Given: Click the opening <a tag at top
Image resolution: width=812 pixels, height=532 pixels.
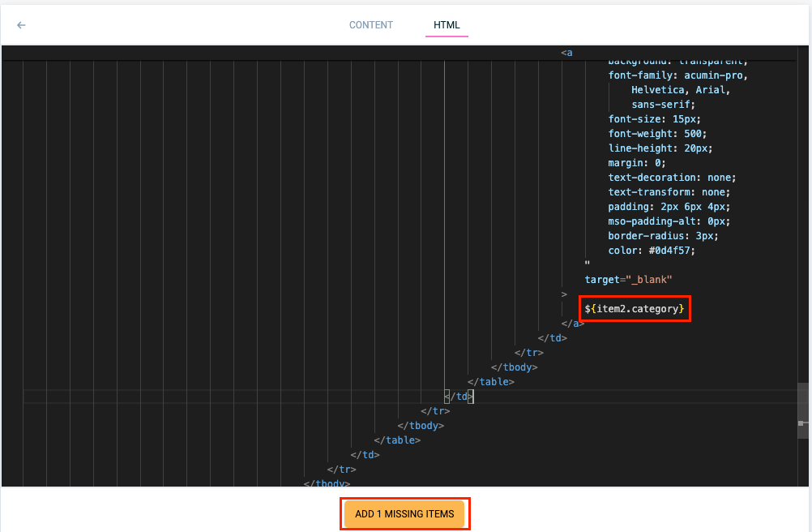Looking at the screenshot, I should click(567, 53).
